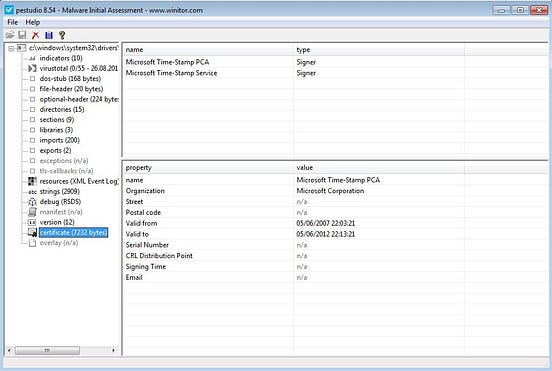Image resolution: width=552 pixels, height=371 pixels.
Task: Click the file-header square box
Action: point(32,89)
